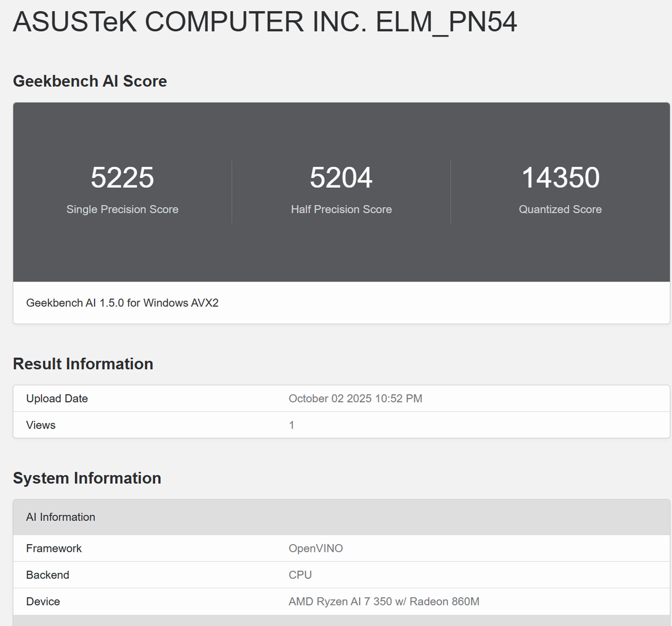Screen dimensions: 672x626
Task: Click the Single Precision Score label
Action: (123, 209)
